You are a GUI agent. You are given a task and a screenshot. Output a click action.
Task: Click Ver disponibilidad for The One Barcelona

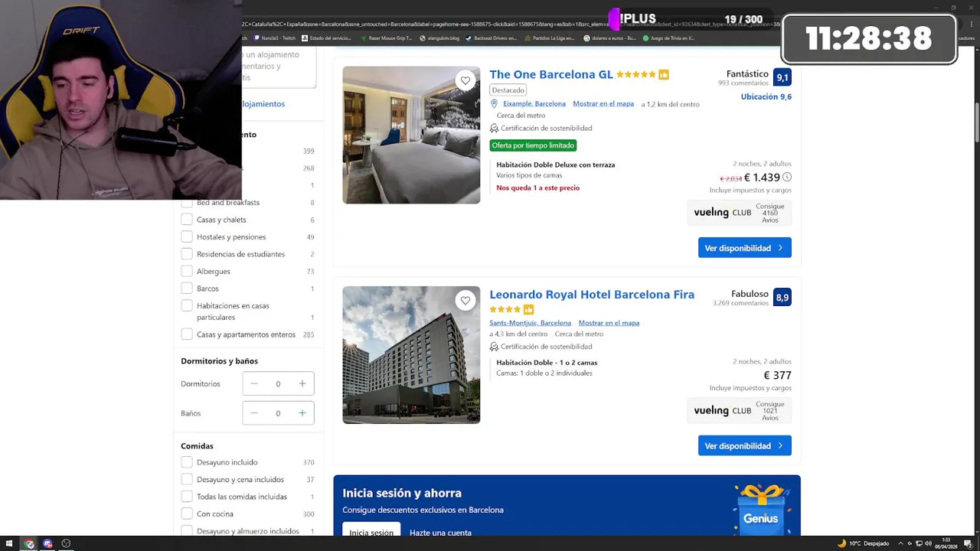745,248
